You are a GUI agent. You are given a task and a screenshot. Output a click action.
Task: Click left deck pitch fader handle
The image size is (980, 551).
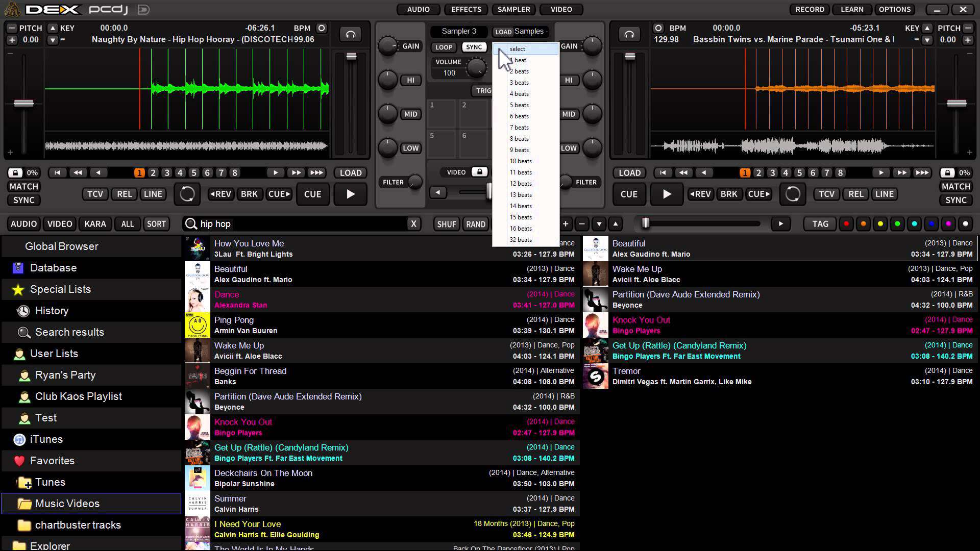tap(23, 104)
